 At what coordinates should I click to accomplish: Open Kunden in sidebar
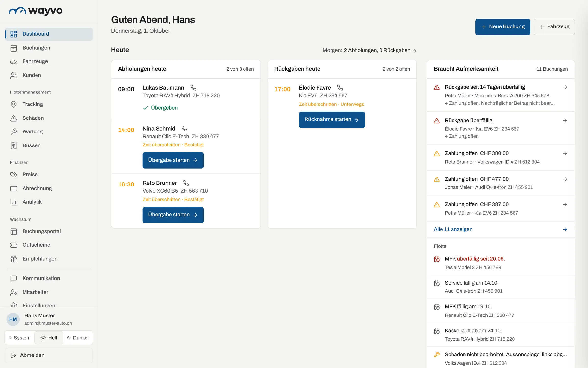point(49,75)
